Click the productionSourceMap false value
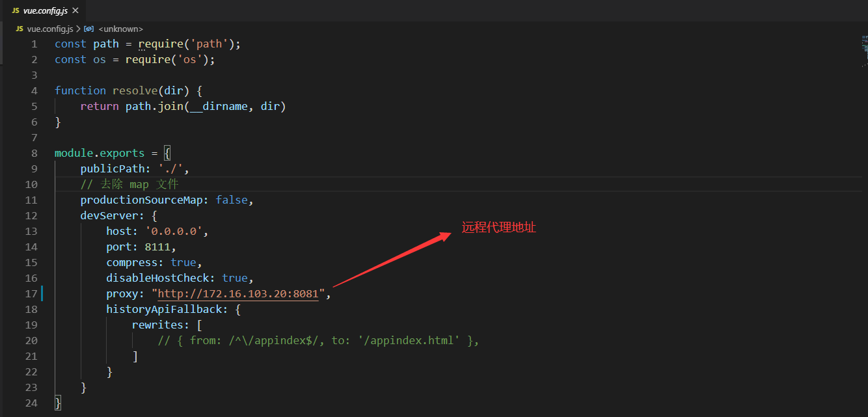This screenshot has height=417, width=868. (x=231, y=200)
